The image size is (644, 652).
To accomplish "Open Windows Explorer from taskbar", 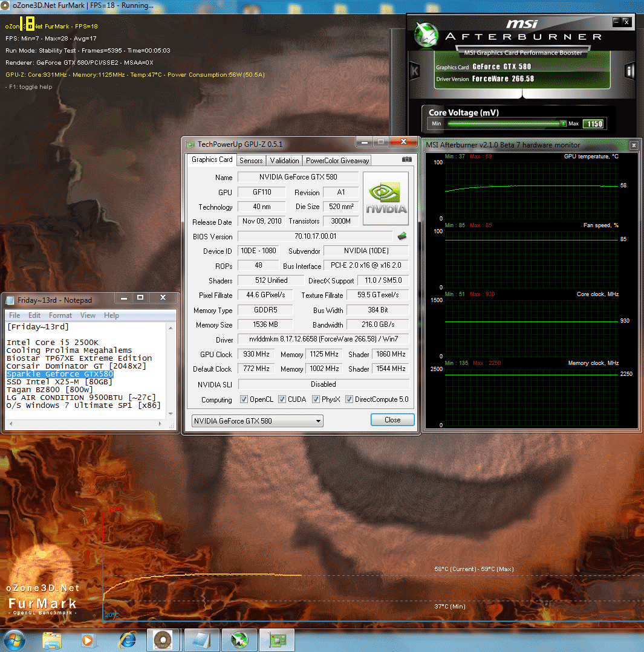I will [52, 640].
